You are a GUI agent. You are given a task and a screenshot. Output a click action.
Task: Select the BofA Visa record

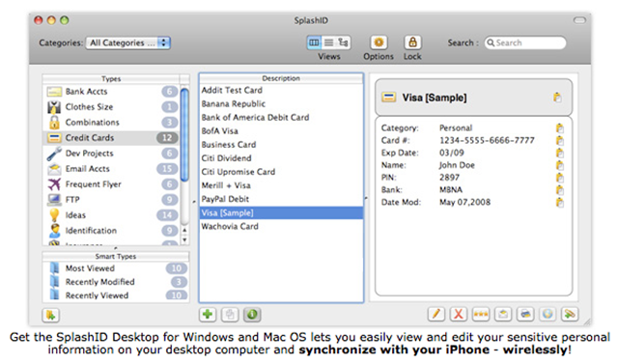pyautogui.click(x=281, y=131)
